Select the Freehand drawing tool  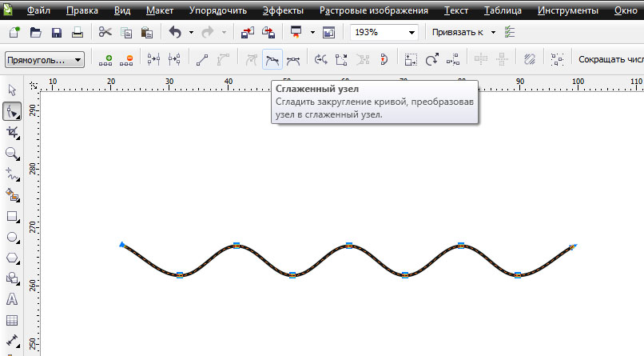coord(12,174)
